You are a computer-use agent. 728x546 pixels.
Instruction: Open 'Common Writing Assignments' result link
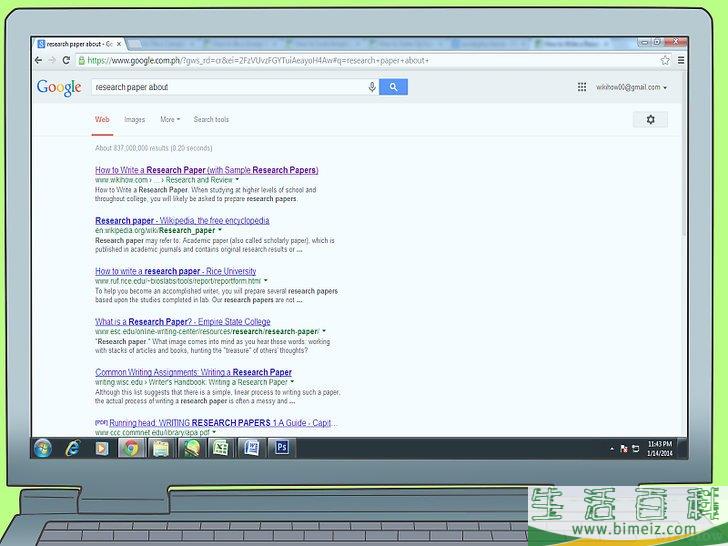tap(193, 372)
